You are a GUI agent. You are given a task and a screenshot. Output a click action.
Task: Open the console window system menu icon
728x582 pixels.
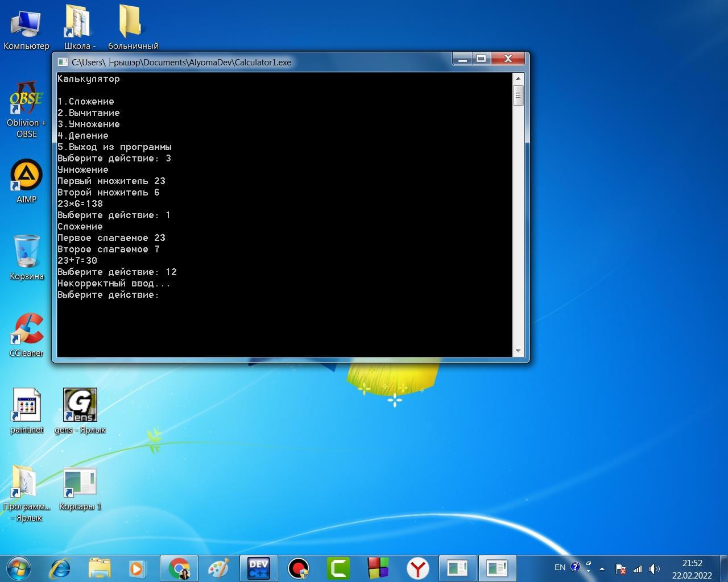[x=63, y=62]
